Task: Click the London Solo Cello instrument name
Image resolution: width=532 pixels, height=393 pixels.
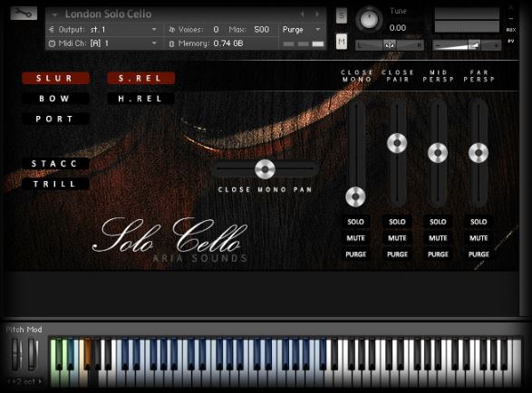Action: [x=108, y=14]
